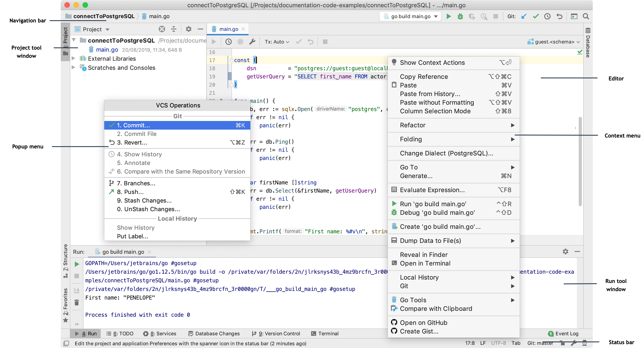Run the go build main.go configuration
The width and height of the screenshot is (644, 348).
pos(449,17)
